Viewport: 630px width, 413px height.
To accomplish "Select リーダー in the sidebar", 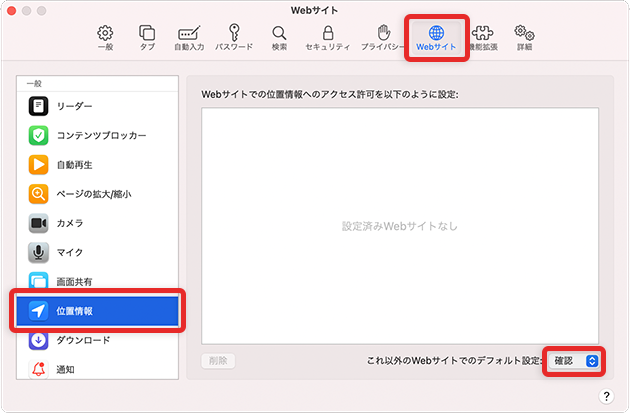I will pyautogui.click(x=97, y=106).
